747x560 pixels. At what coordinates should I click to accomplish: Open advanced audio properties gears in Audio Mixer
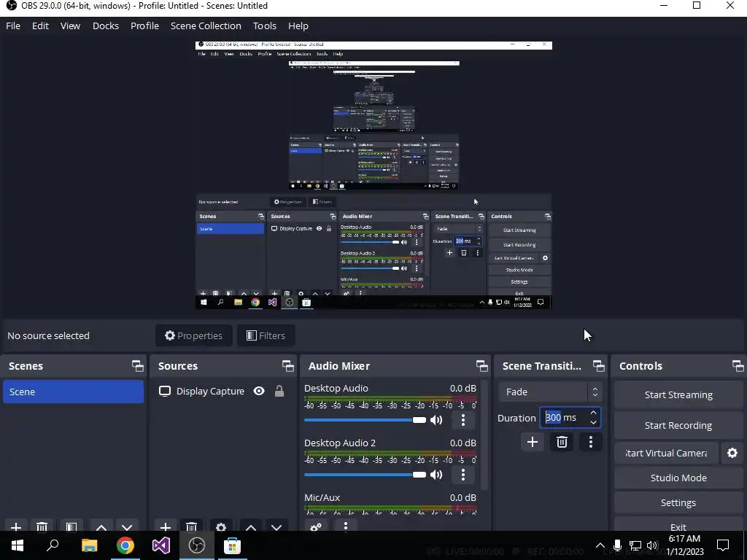click(316, 526)
